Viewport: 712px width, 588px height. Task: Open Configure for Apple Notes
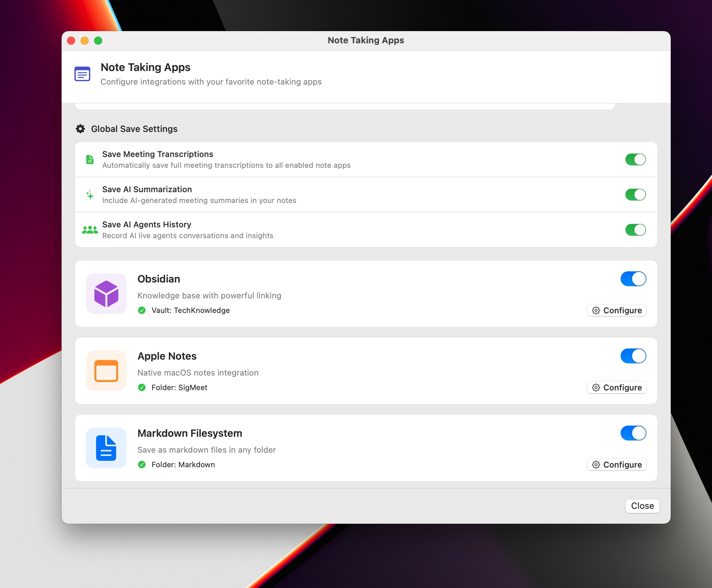pyautogui.click(x=617, y=387)
